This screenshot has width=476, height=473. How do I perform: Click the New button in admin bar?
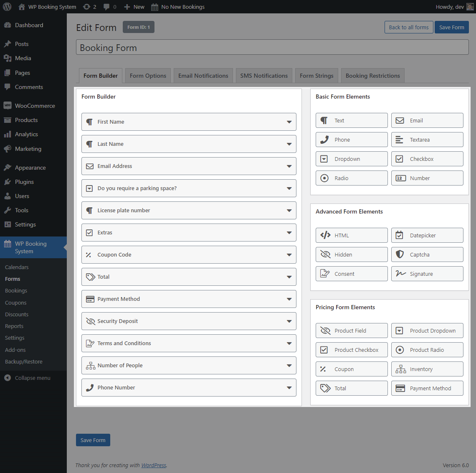click(134, 7)
